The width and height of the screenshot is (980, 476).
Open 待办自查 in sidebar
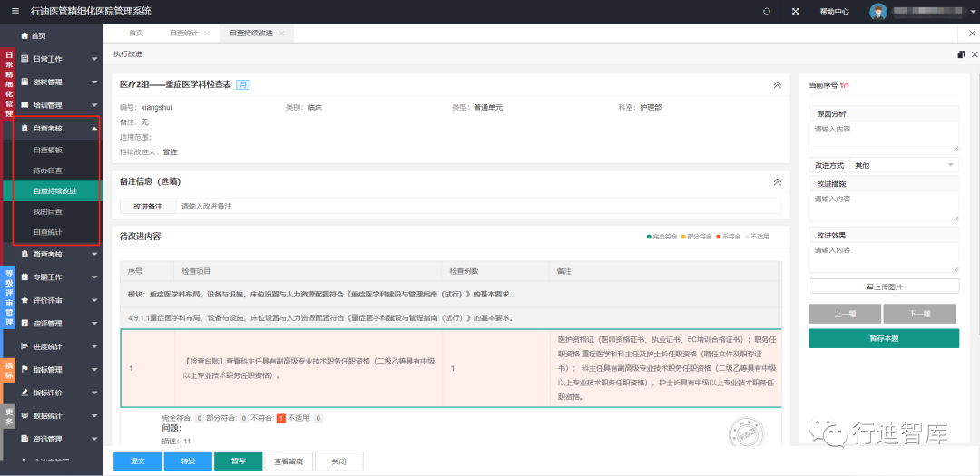[47, 170]
